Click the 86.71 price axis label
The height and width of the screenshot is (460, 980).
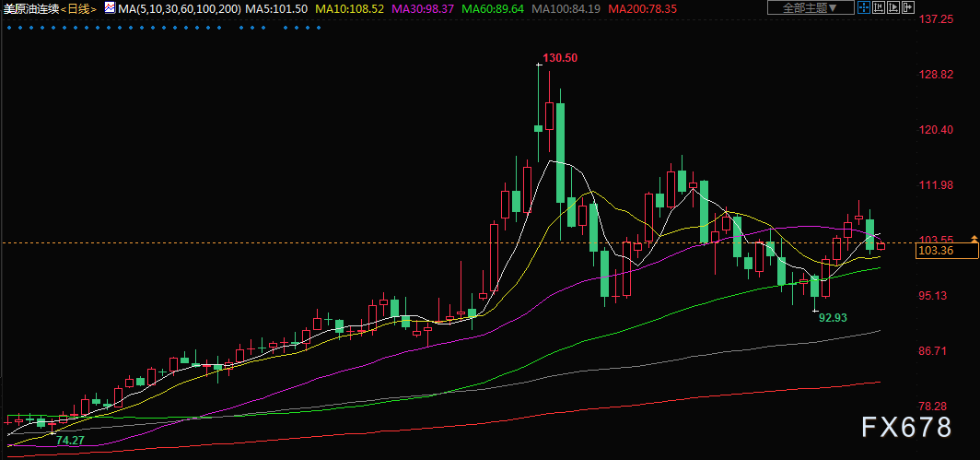coord(934,350)
